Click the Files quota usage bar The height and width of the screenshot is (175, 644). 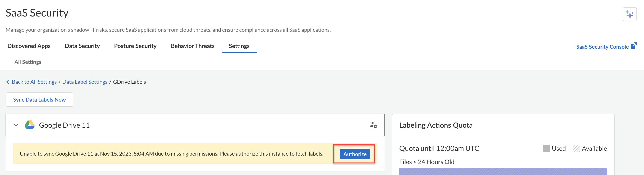(503, 171)
